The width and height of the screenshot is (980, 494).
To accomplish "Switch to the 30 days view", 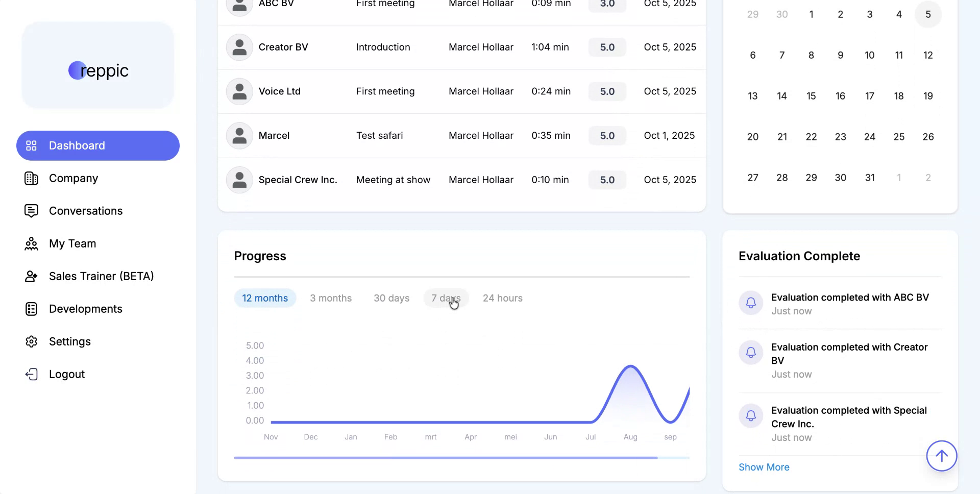I will point(391,298).
